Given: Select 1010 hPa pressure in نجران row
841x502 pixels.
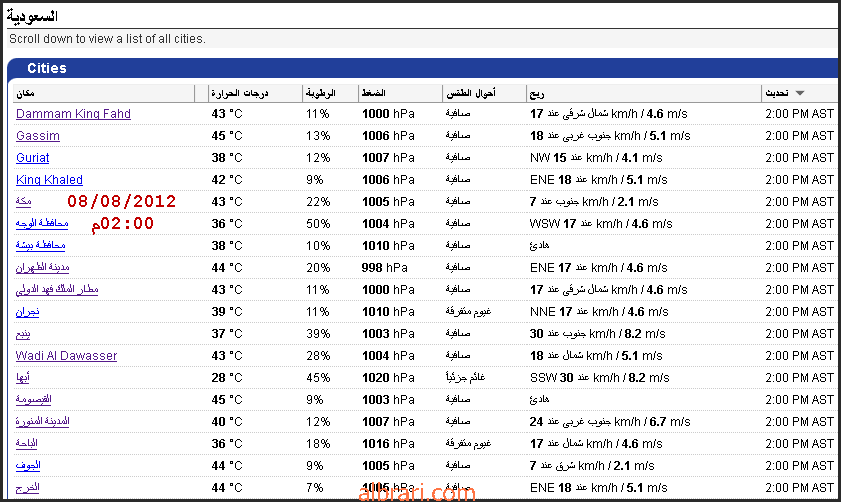Looking at the screenshot, I should tap(388, 312).
